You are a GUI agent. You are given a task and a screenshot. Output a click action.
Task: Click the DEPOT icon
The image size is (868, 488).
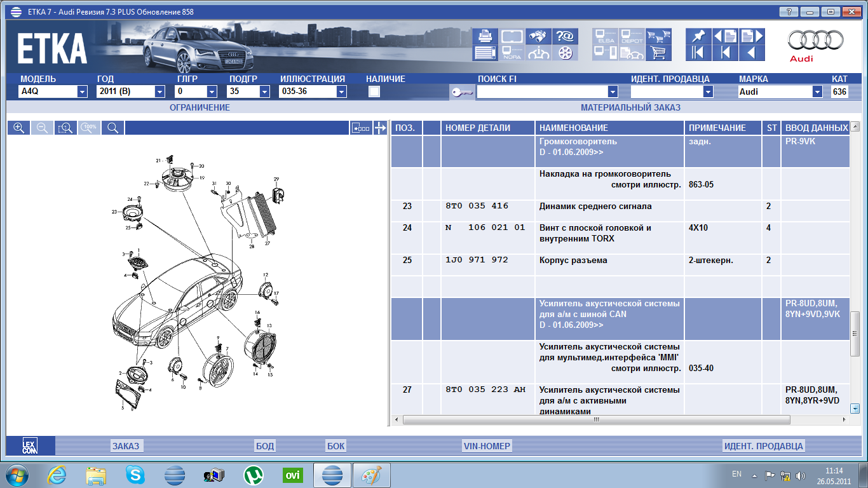[632, 37]
